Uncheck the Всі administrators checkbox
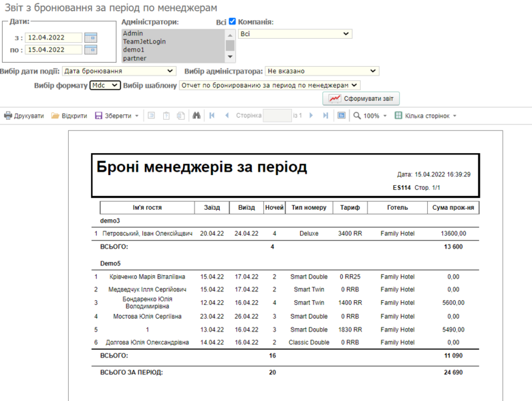Image resolution: width=532 pixels, height=401 pixels. [233, 21]
